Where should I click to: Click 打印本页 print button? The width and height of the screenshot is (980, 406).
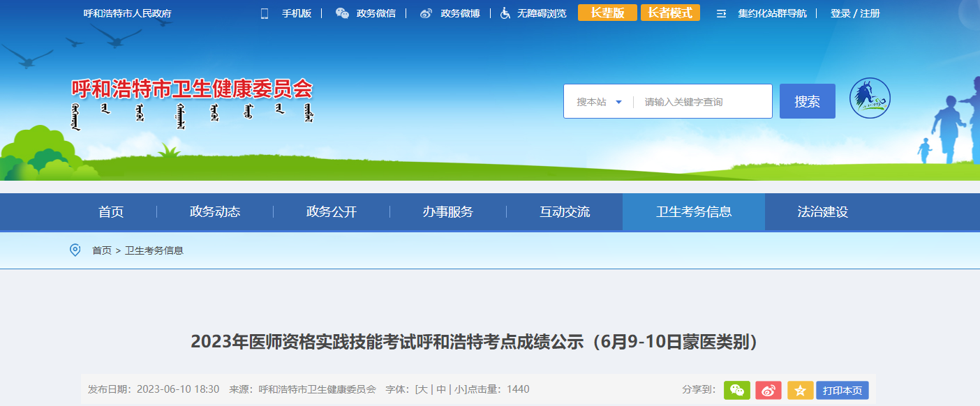click(842, 390)
